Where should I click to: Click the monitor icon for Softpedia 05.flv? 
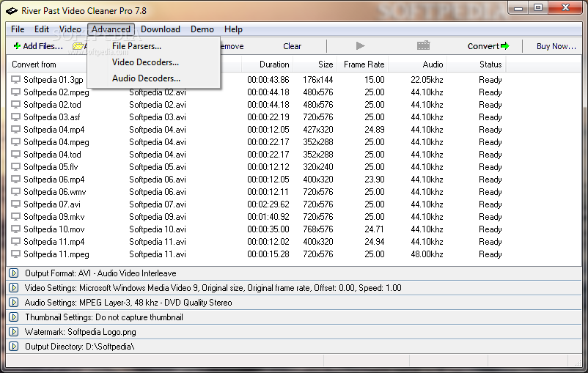pyautogui.click(x=15, y=167)
